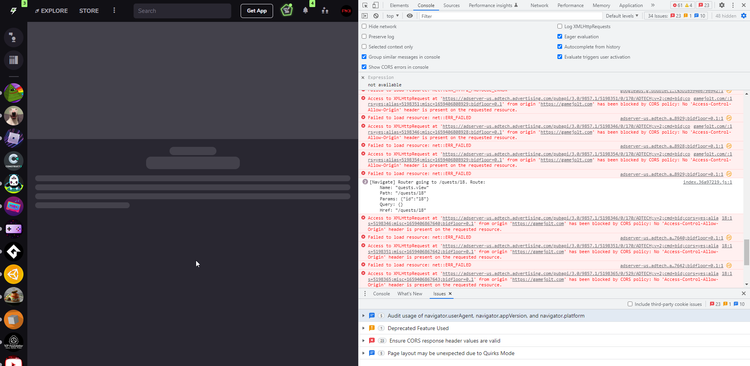This screenshot has height=366, width=750.
Task: Activate the DevTools inspect element picker
Action: pyautogui.click(x=365, y=5)
